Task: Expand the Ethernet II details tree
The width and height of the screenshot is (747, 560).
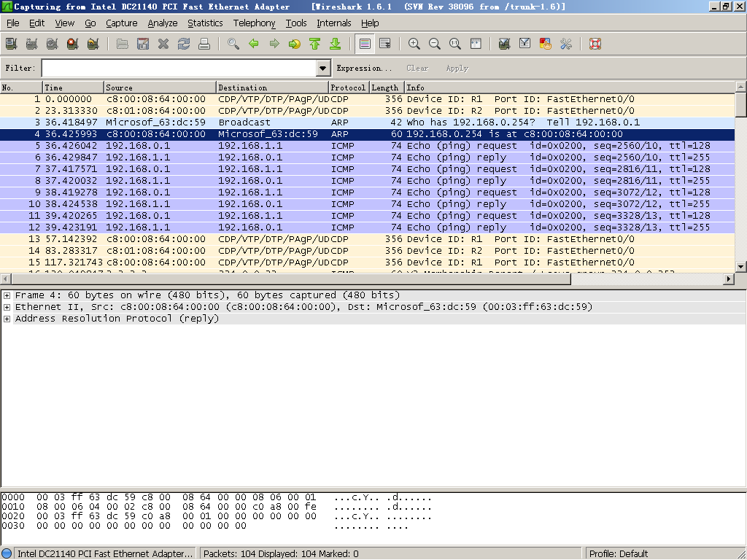Action: [x=7, y=307]
